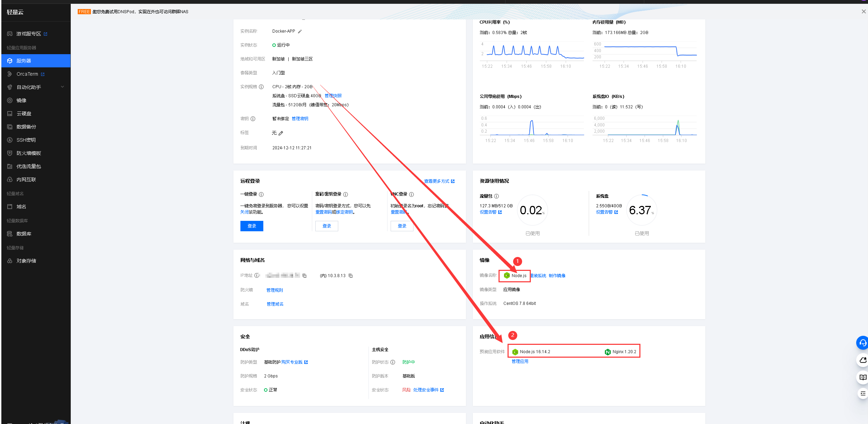Open the customer support headset icon
Viewport: 868px width, 424px height.
coord(862,343)
